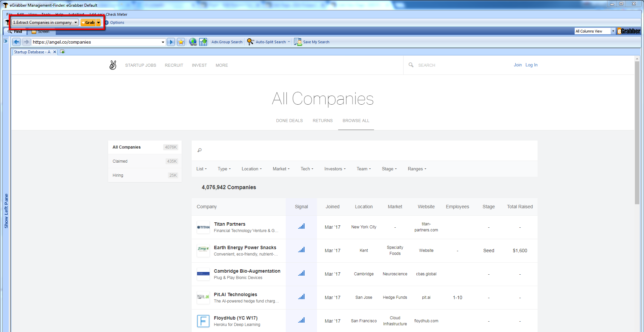
Task: Close the Startup Database tab
Action: click(x=55, y=52)
